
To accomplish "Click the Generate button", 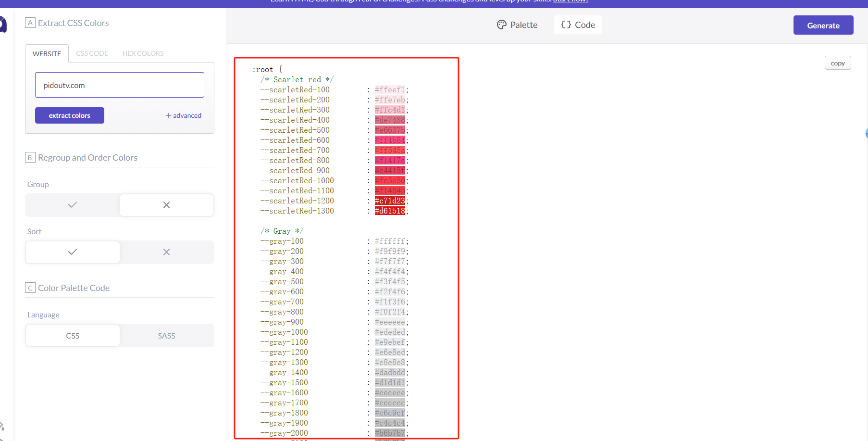I will coord(823,25).
